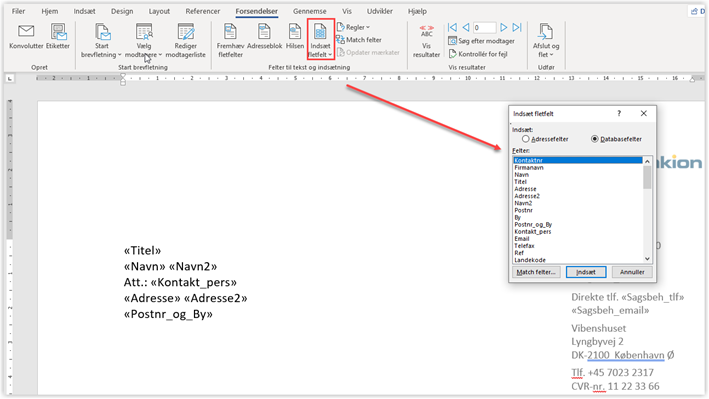Click Søg efter modtager

tap(481, 41)
